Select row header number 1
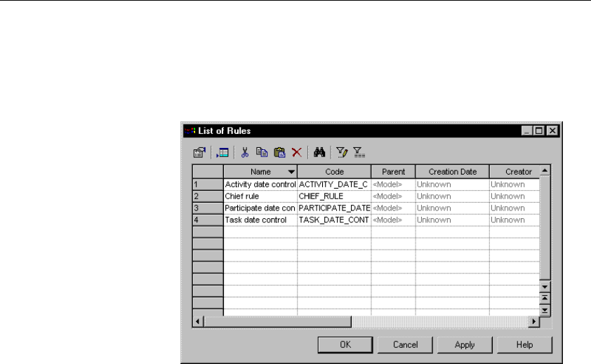591x364 pixels. pyautogui.click(x=208, y=184)
